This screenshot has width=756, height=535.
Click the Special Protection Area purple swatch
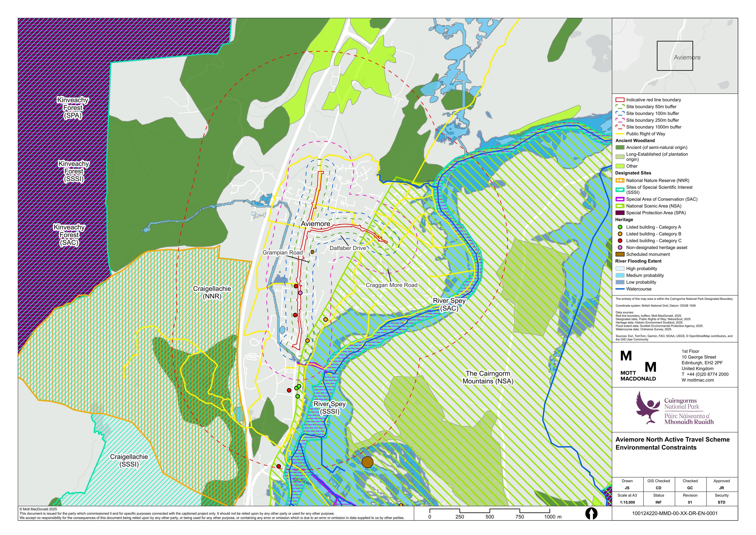coord(620,213)
